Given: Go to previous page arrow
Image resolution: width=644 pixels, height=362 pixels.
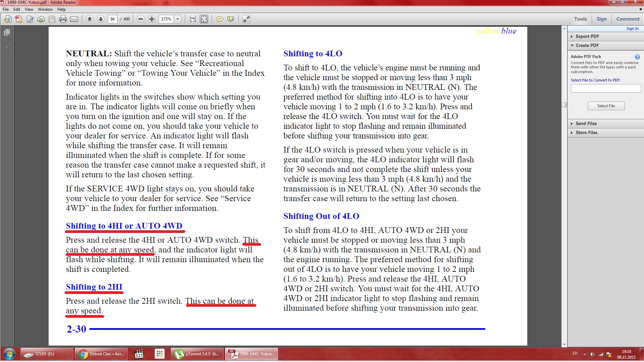Looking at the screenshot, I should pos(90,19).
